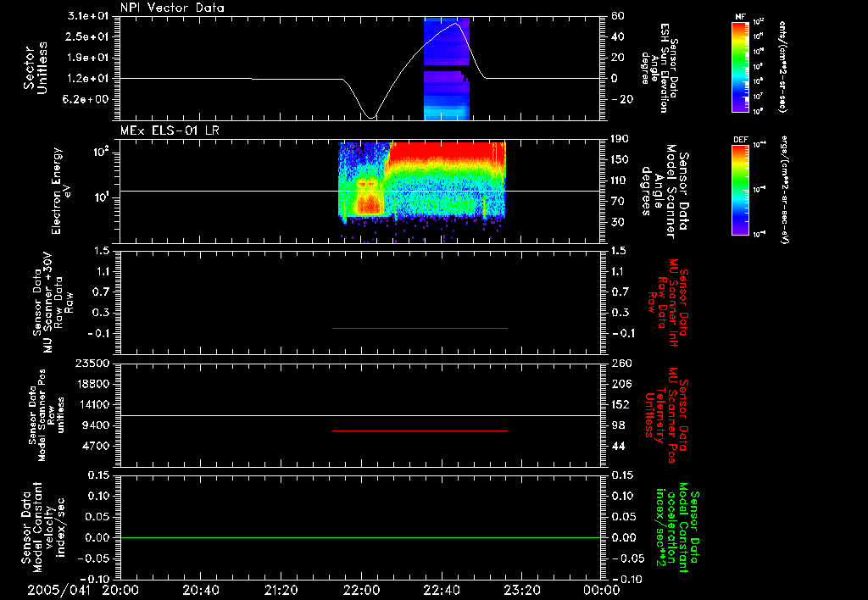Viewport: 868px width, 600px height.
Task: Click the '190' scanner angle axis value
Action: tap(621, 139)
